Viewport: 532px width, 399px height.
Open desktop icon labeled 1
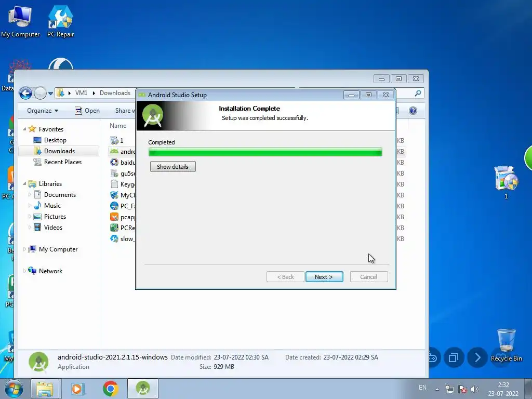click(x=506, y=182)
